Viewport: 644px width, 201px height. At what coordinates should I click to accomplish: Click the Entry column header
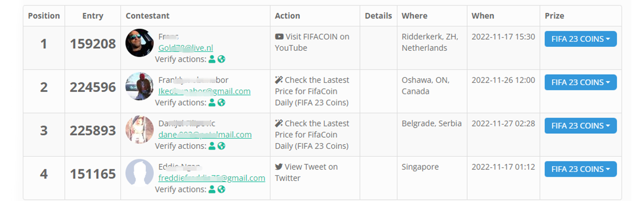[x=93, y=16]
